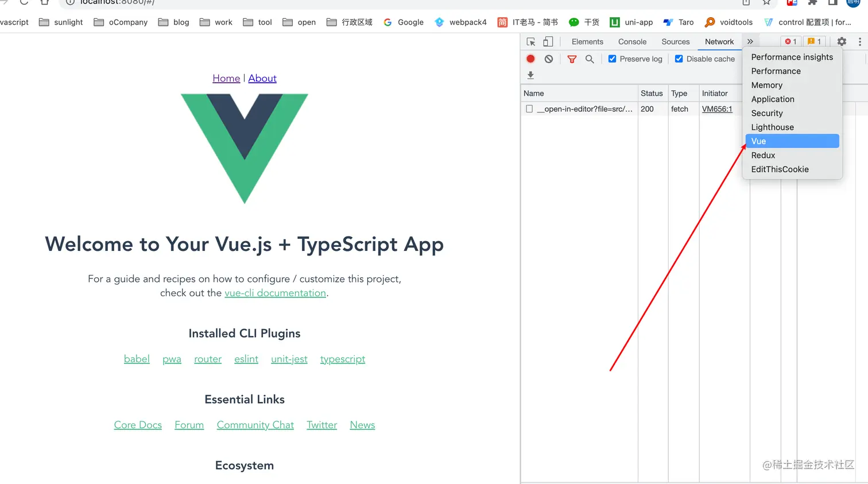
Task: Click the Vue.js logo image
Action: coord(245,149)
